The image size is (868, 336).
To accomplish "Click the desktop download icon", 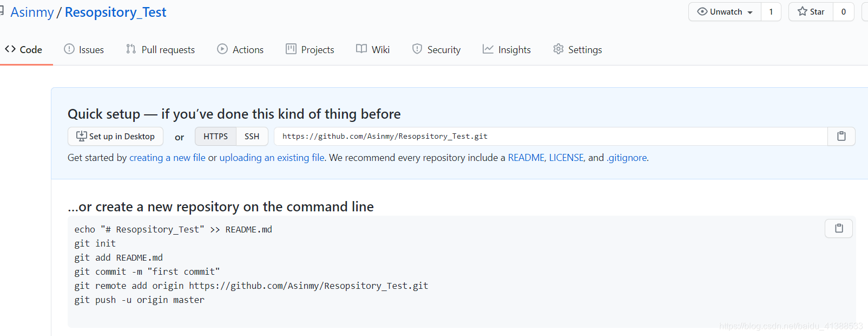I will pyautogui.click(x=81, y=136).
